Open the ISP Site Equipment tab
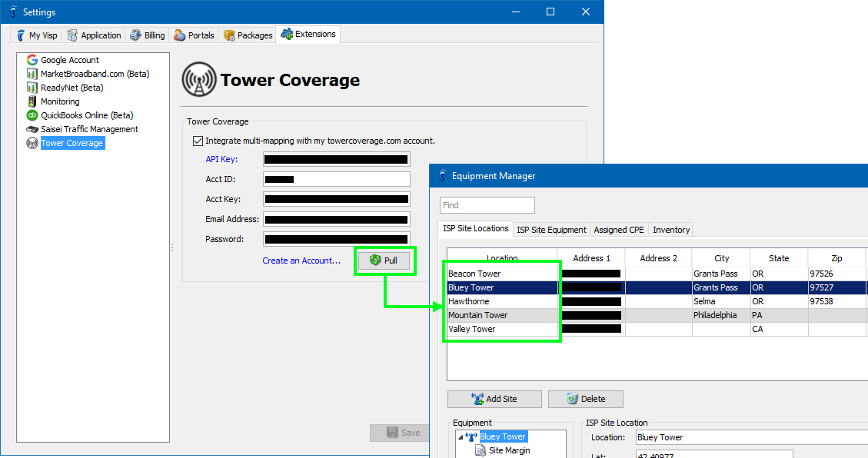The image size is (868, 458). [x=551, y=230]
